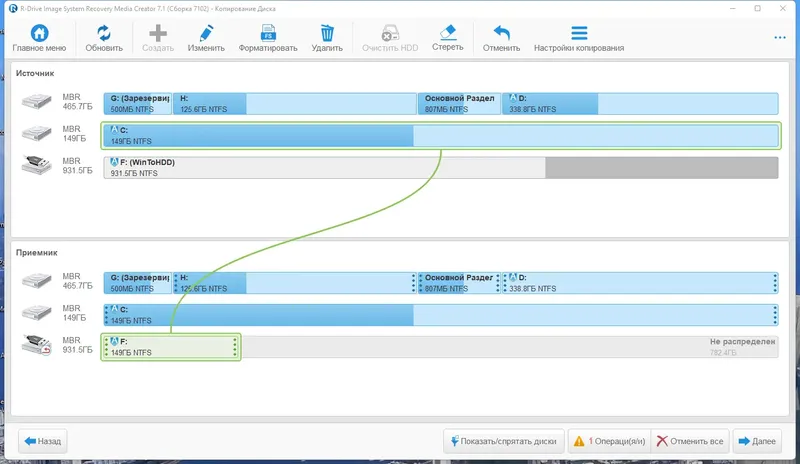The image size is (800, 464).
Task: Select source partition C: 149ГБ NTFS
Action: (x=441, y=135)
